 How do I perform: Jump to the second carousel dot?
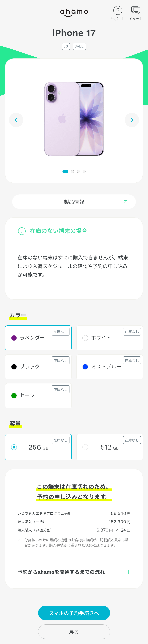click(72, 172)
